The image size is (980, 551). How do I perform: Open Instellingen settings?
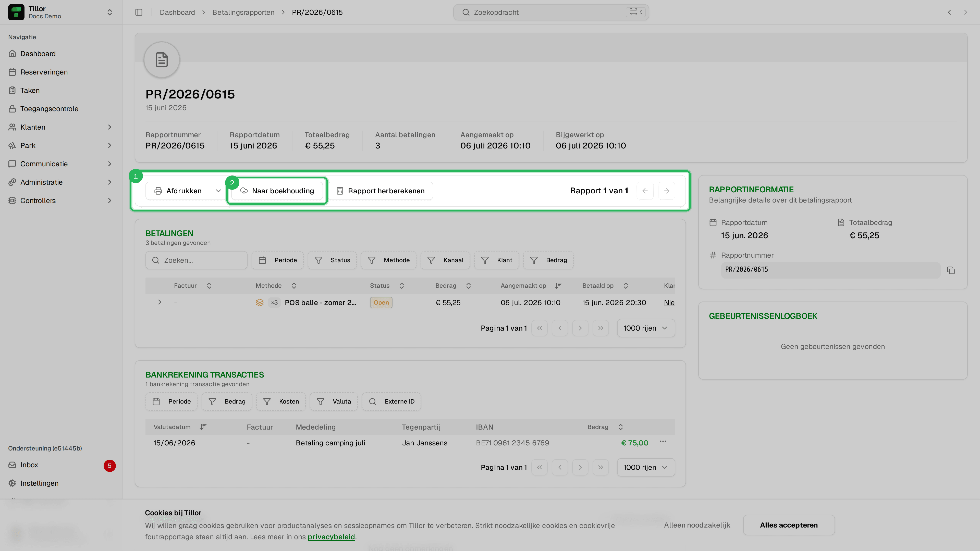point(61,483)
